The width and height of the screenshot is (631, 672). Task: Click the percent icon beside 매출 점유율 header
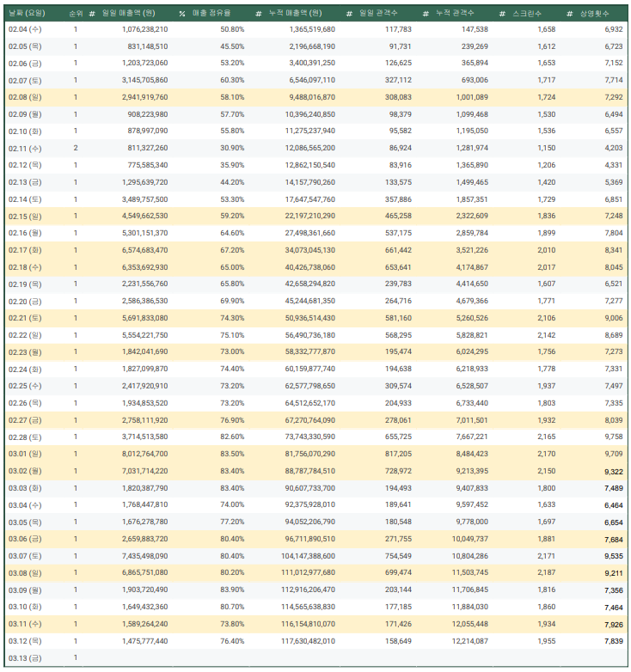[182, 15]
